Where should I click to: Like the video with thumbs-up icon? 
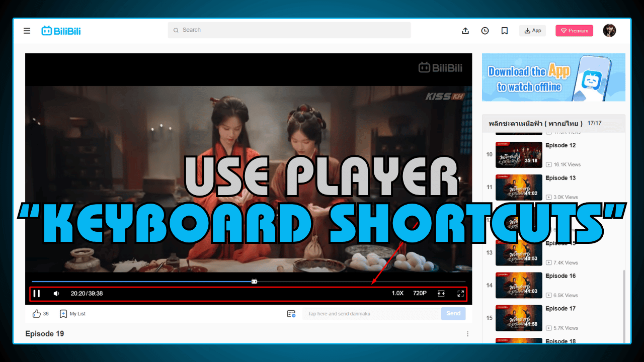pyautogui.click(x=37, y=314)
